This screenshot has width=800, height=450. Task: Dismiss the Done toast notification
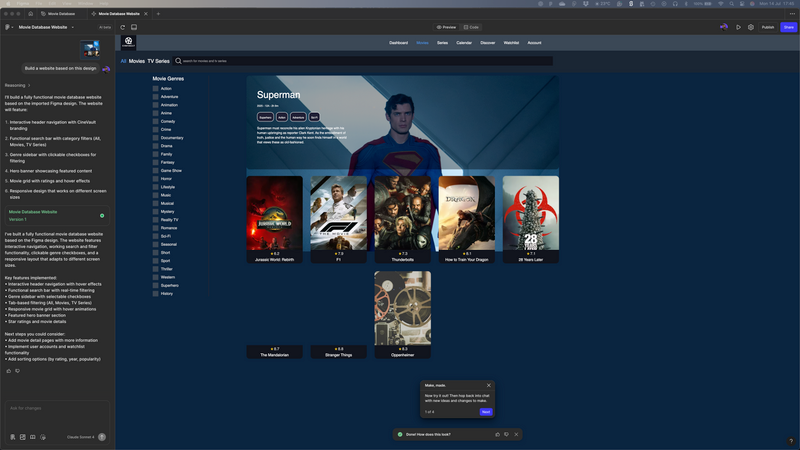click(516, 434)
